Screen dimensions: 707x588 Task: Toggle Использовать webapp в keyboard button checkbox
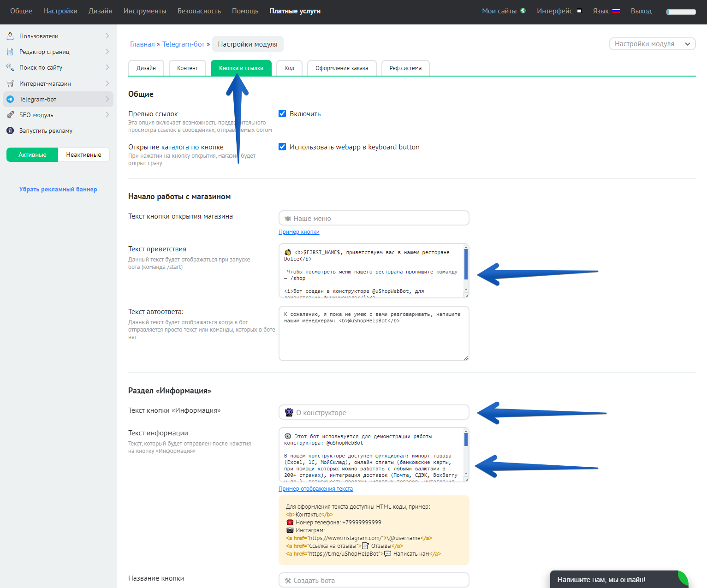coord(282,147)
